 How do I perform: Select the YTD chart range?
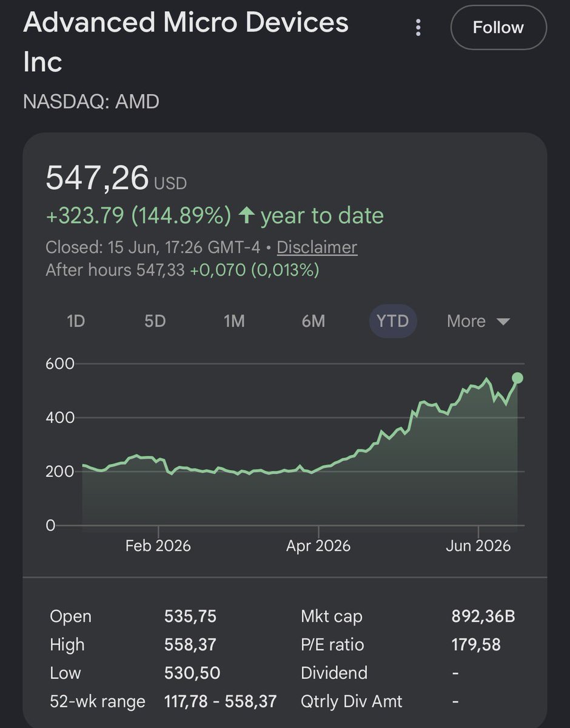point(393,321)
